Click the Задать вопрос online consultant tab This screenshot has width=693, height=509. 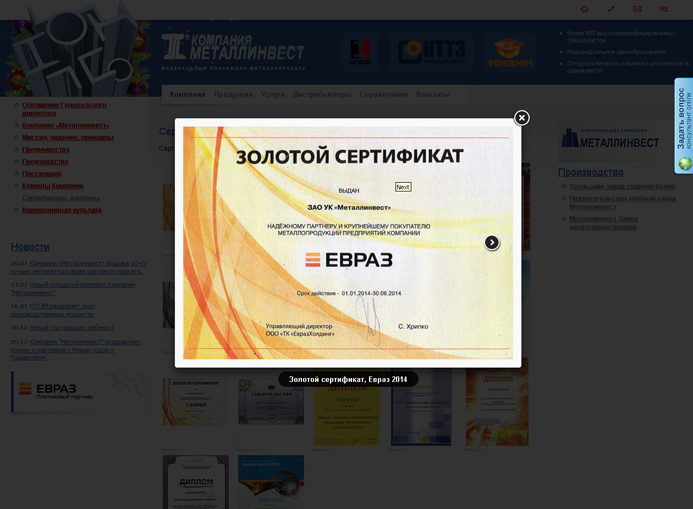(x=684, y=126)
